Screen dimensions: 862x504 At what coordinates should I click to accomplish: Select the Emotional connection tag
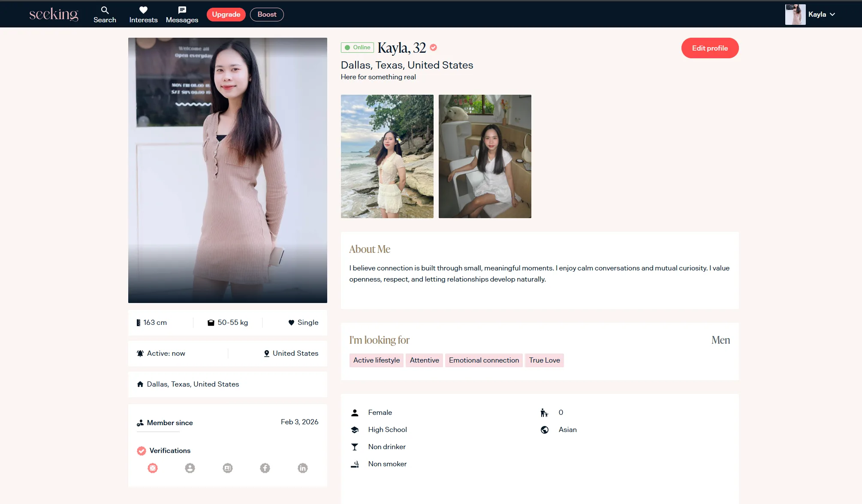[484, 360]
